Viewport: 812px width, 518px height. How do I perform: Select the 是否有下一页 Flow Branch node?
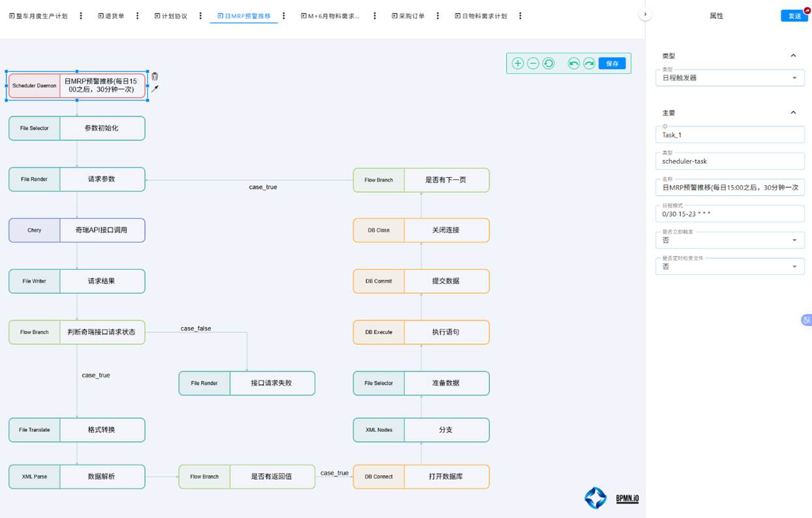coord(421,180)
